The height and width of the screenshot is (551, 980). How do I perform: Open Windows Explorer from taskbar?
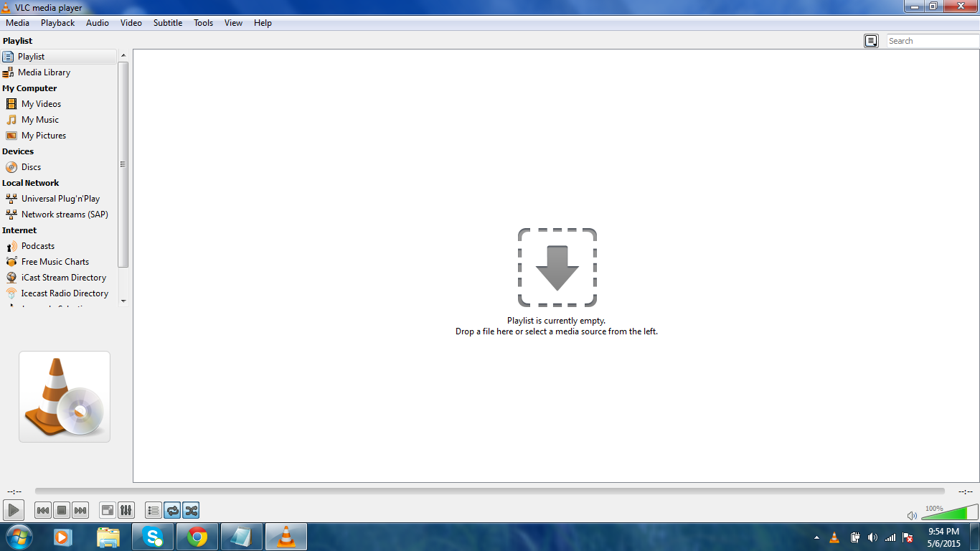pos(108,537)
